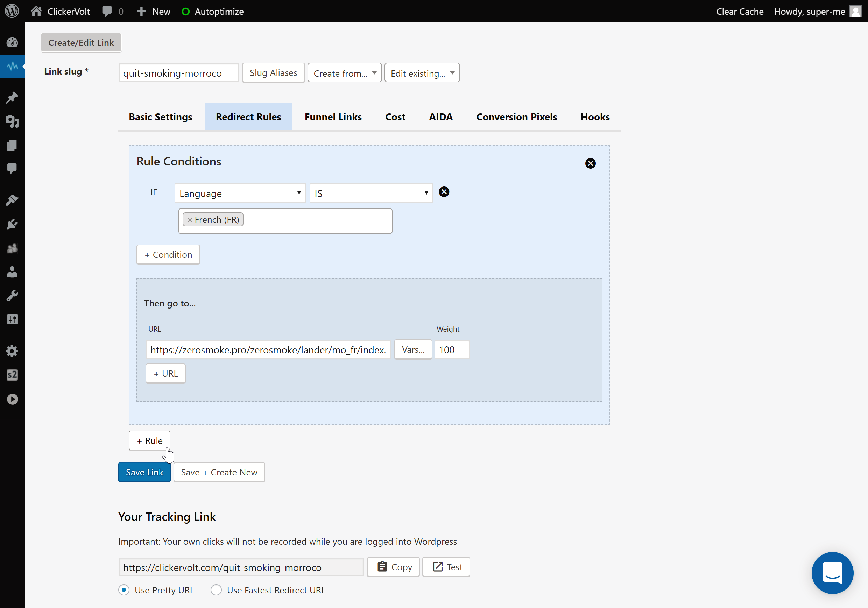Viewport: 868px width, 608px height.
Task: Open Plugins via the plug icon
Action: (13, 224)
